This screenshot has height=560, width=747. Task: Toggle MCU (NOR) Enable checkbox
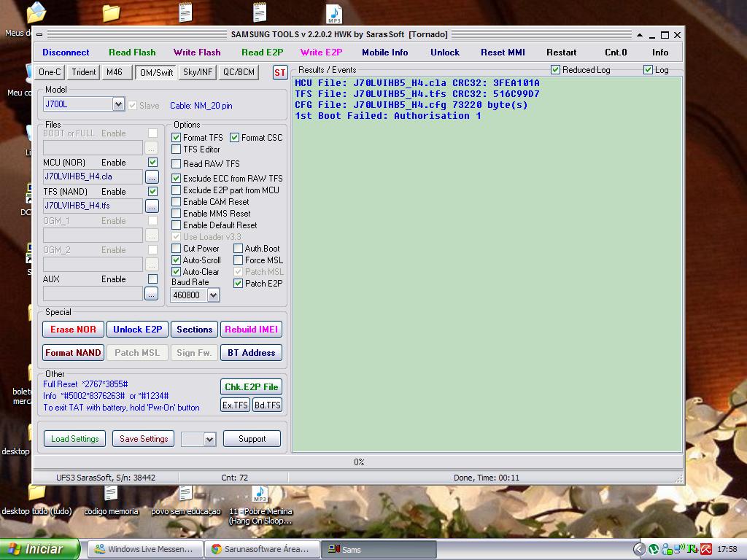152,163
